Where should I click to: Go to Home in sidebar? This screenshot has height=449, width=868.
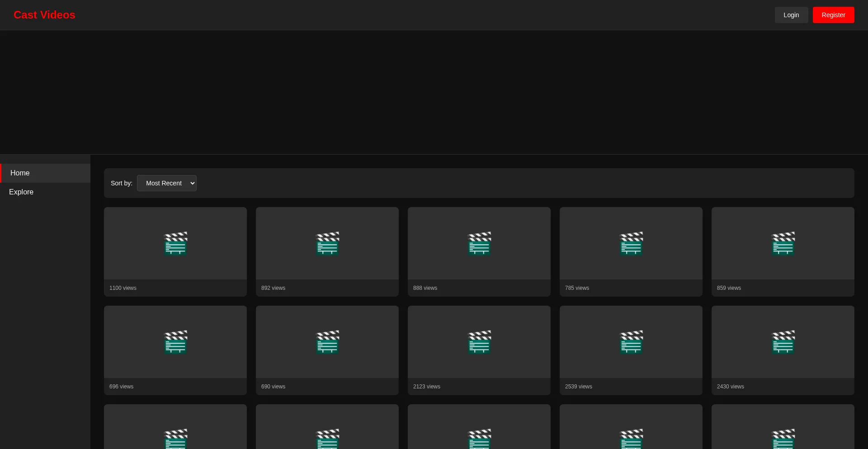(45, 173)
